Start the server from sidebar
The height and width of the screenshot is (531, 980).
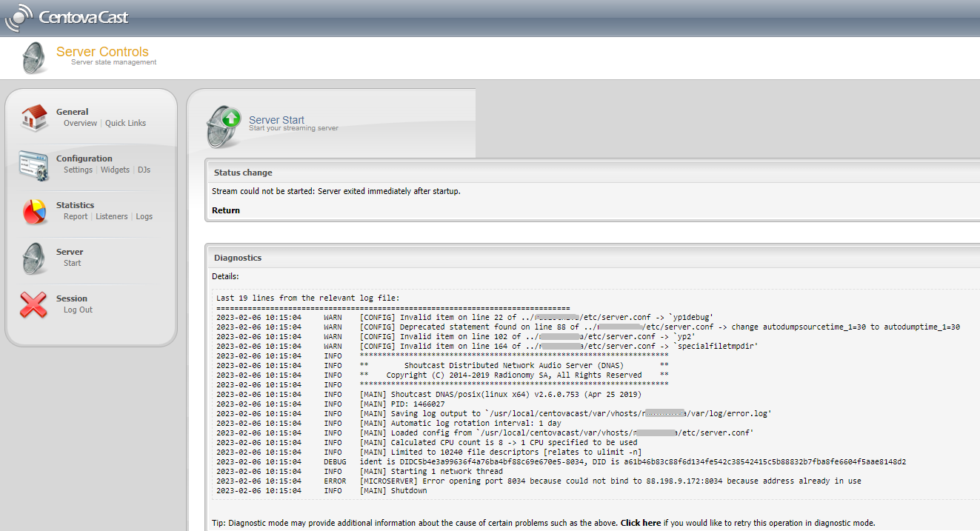click(x=73, y=264)
